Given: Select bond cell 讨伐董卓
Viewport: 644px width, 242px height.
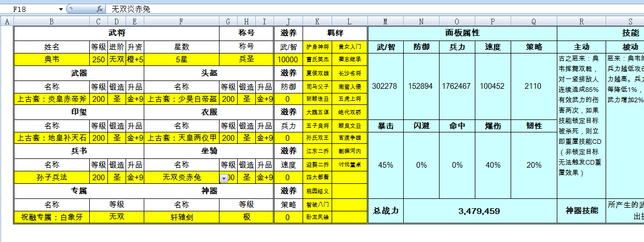Looking at the screenshot, I should pos(350,165).
